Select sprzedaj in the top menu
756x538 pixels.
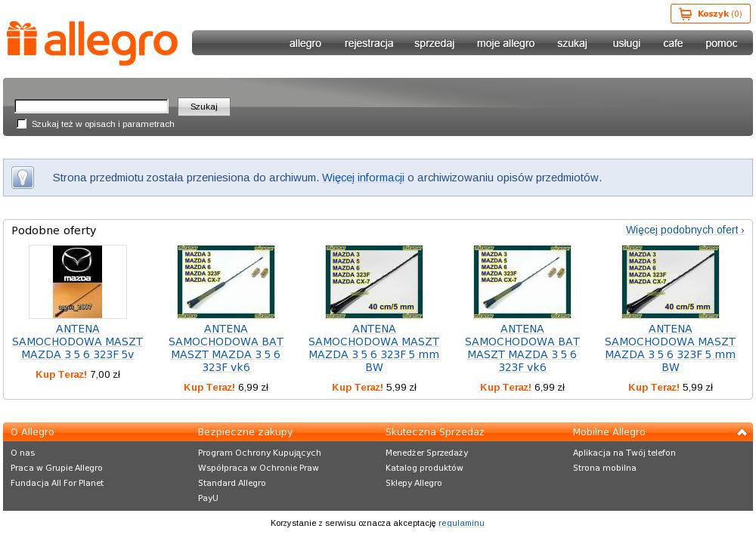tap(434, 43)
